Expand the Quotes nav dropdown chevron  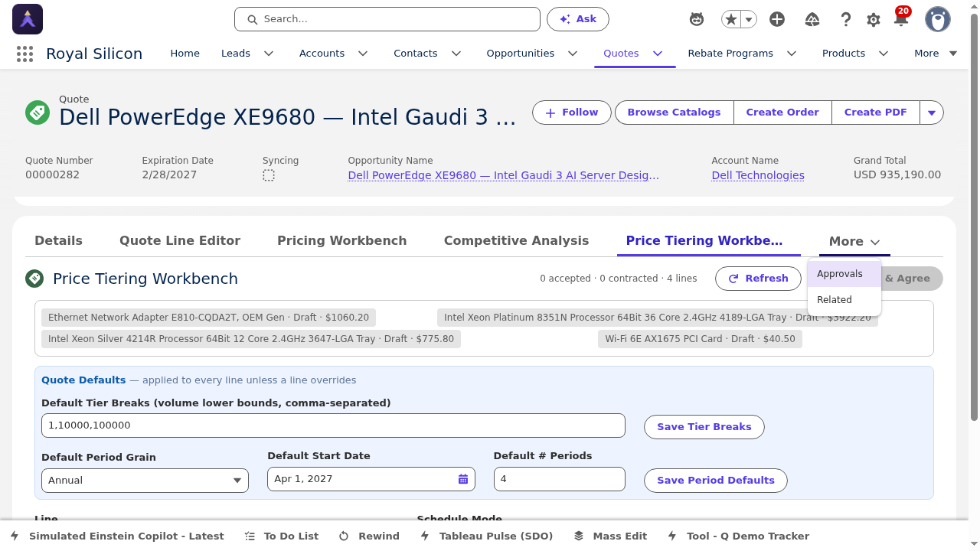(x=658, y=54)
